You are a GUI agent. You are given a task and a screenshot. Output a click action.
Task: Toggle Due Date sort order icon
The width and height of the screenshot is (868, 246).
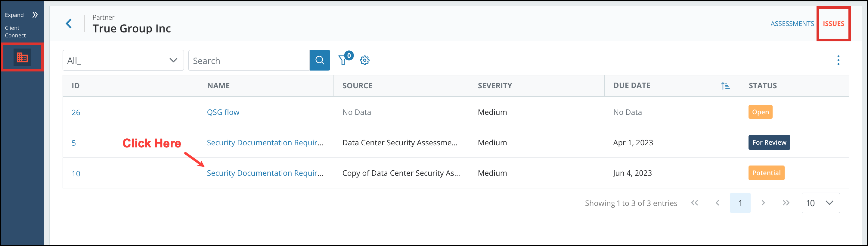tap(725, 86)
